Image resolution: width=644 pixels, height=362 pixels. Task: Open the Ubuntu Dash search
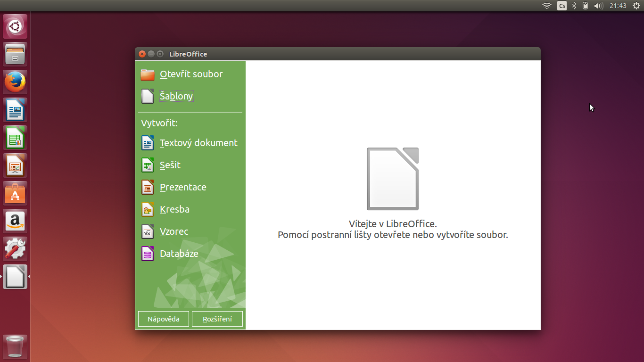pyautogui.click(x=15, y=26)
